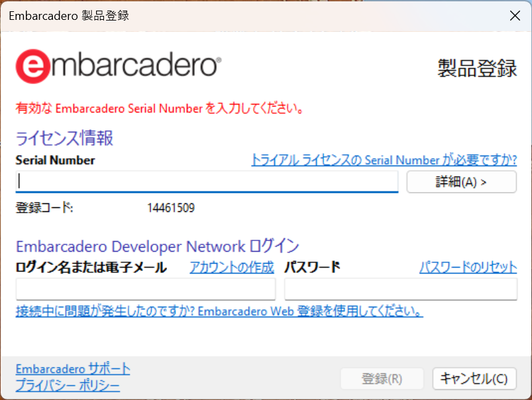The width and height of the screenshot is (532, 400).
Task: Open the アカウントの作成 link
Action: click(x=231, y=268)
